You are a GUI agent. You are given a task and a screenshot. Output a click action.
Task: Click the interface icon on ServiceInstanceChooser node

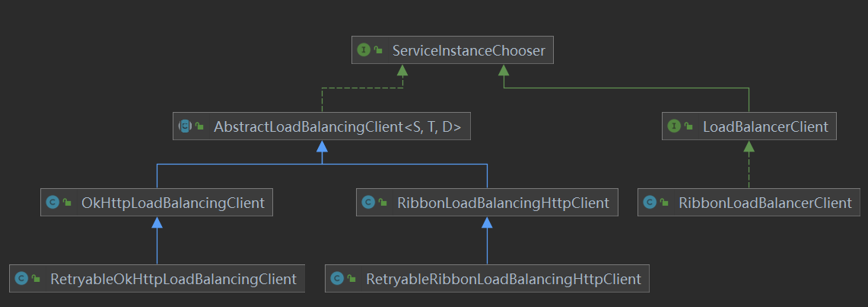click(x=364, y=50)
